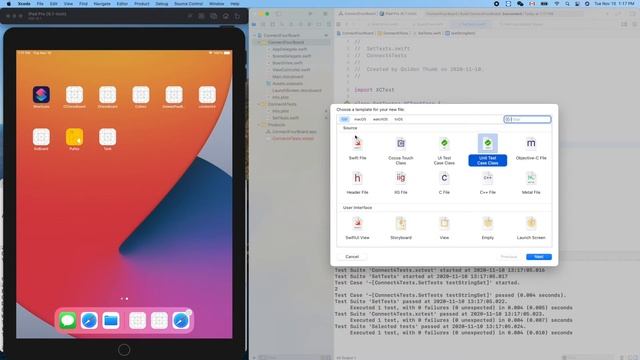Choose the Cocoa Touch Class template

tap(400, 150)
